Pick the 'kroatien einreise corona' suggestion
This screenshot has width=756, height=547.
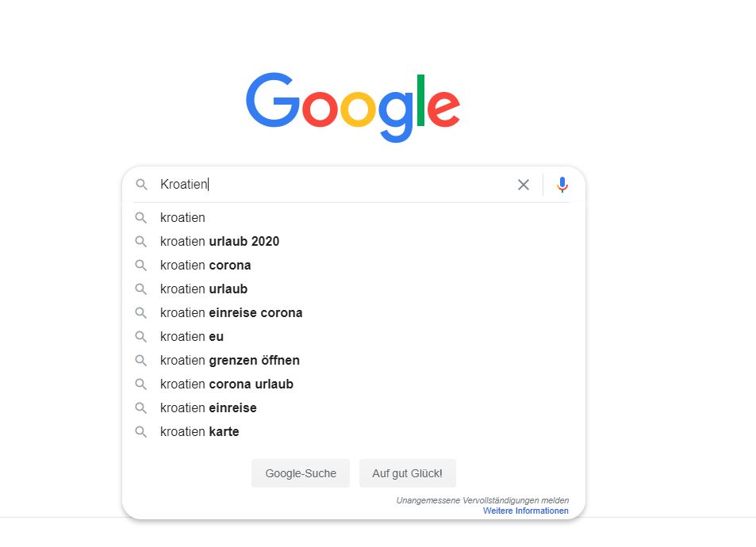354,313
